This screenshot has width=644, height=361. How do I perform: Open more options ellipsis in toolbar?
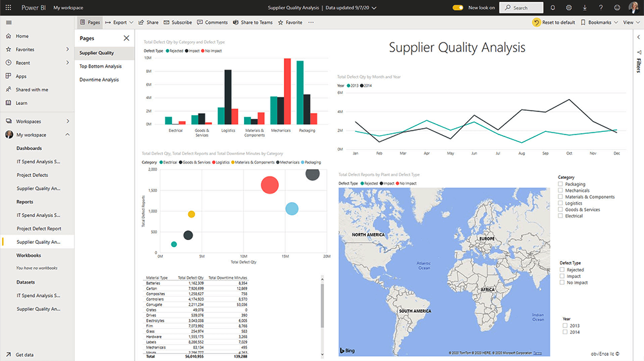click(x=311, y=23)
